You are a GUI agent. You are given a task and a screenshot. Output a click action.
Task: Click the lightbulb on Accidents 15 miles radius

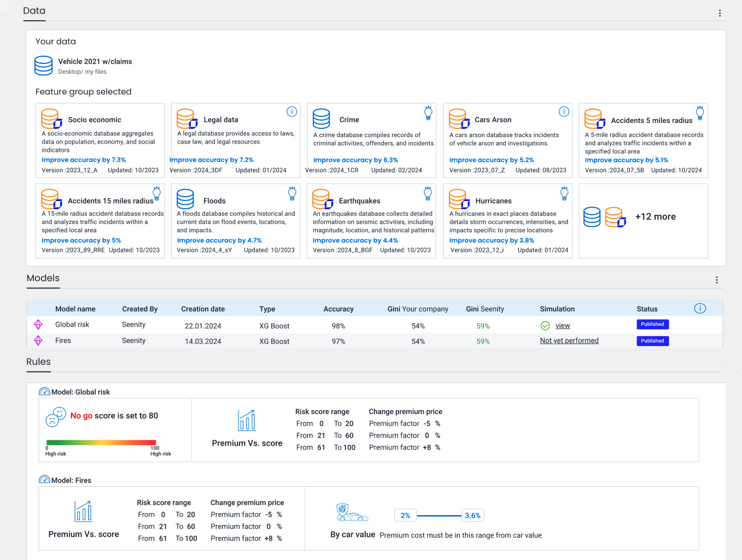(157, 193)
